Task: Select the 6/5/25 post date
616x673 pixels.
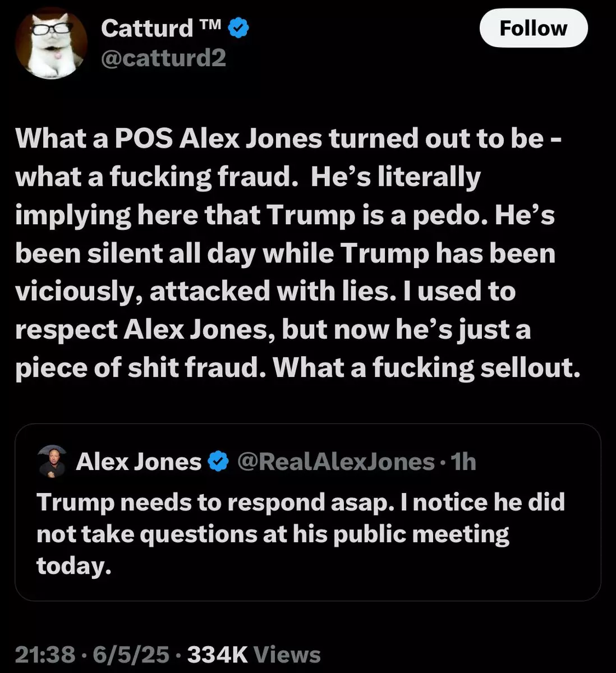Action: coord(131,654)
